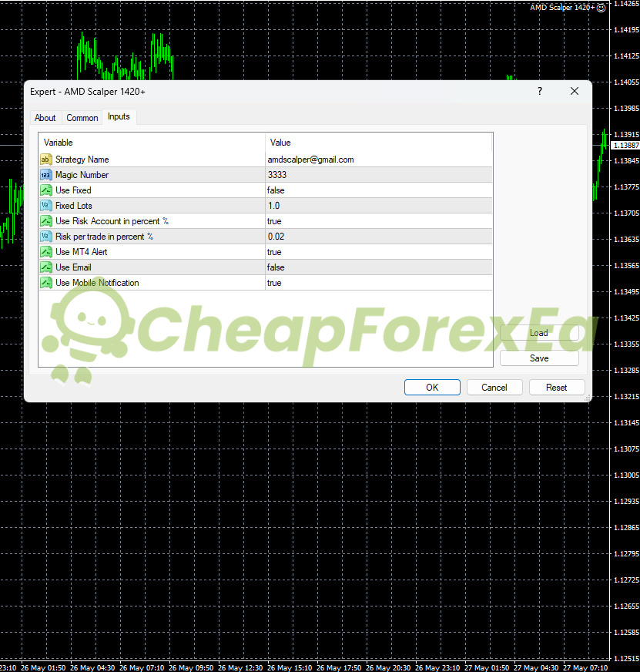Image resolution: width=640 pixels, height=672 pixels.
Task: Select the Risk per trade value 0.02
Action: click(x=276, y=237)
